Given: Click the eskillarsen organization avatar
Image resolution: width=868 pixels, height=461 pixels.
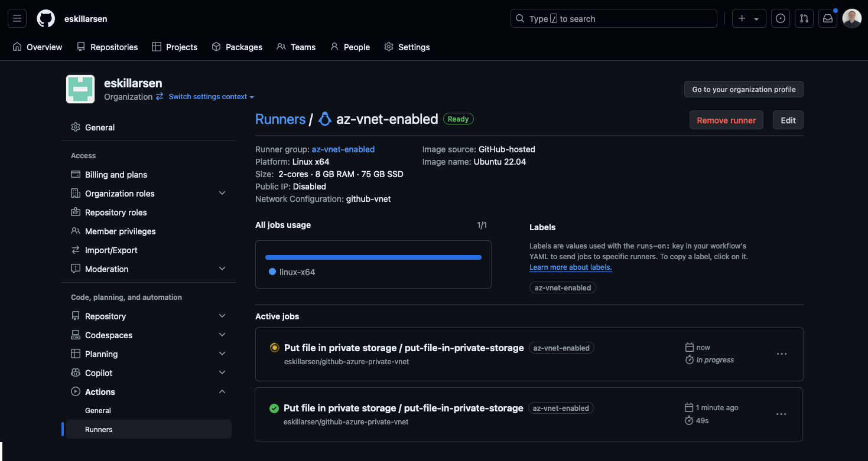Looking at the screenshot, I should click(80, 89).
